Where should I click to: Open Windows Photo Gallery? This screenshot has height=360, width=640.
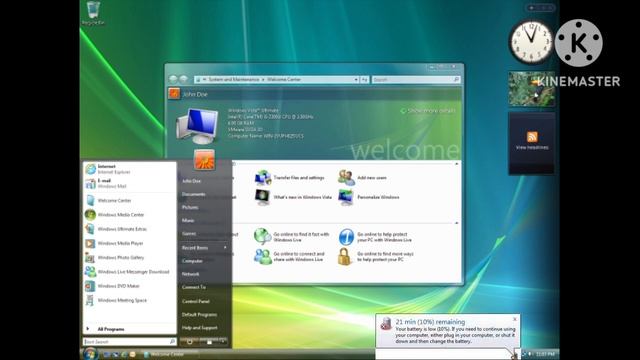click(129, 258)
